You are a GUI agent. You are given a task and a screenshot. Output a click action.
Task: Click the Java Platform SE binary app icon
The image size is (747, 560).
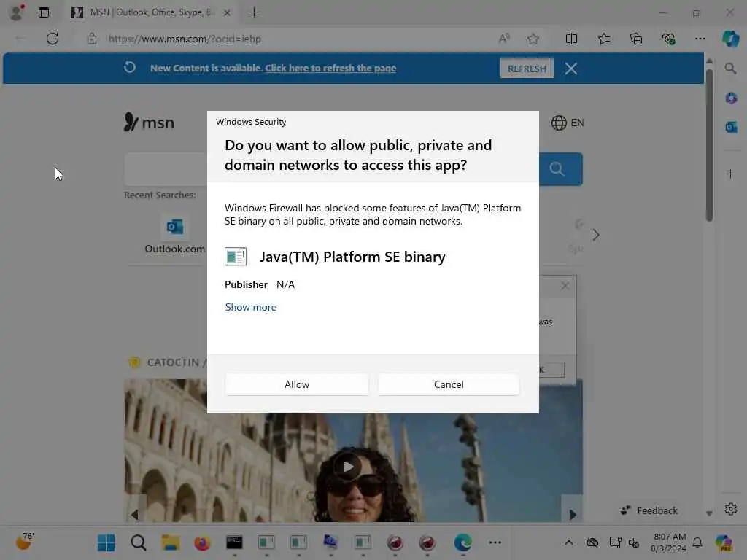(236, 257)
